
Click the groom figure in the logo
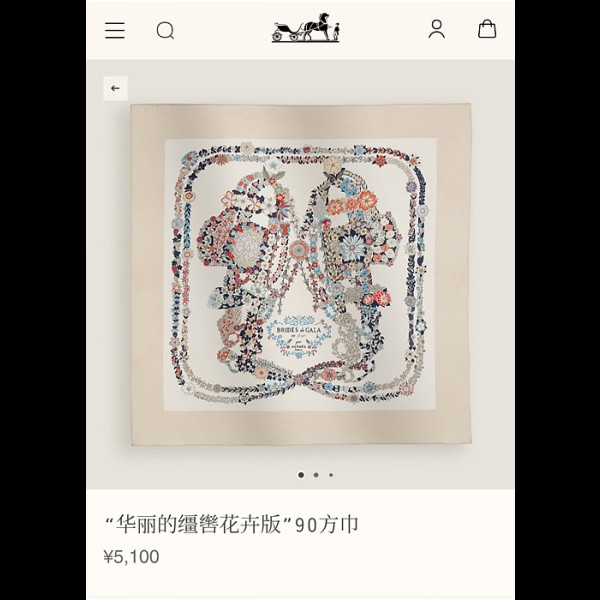pos(336,31)
